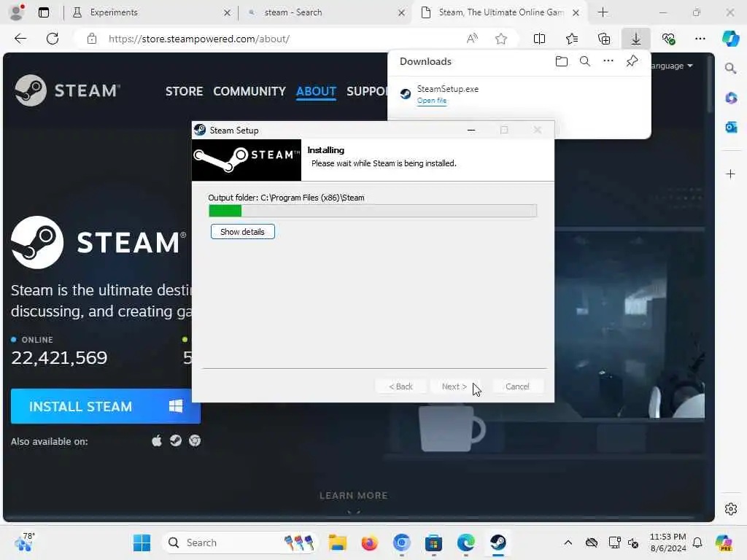
Task: Open the notifications bell in taskbar
Action: tap(697, 542)
